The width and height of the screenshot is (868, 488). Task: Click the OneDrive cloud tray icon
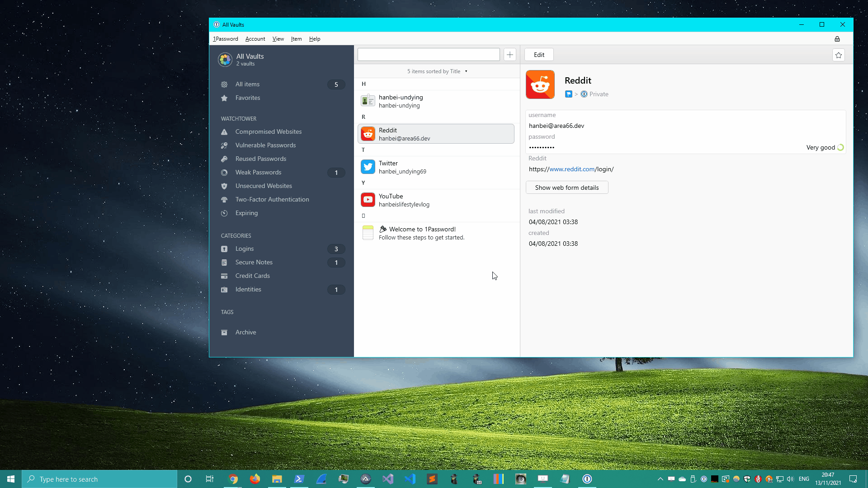[682, 479]
